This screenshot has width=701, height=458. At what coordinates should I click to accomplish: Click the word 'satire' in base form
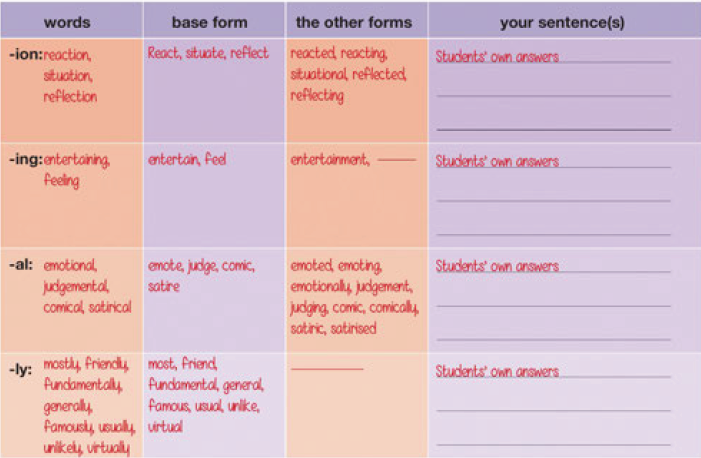tap(164, 286)
